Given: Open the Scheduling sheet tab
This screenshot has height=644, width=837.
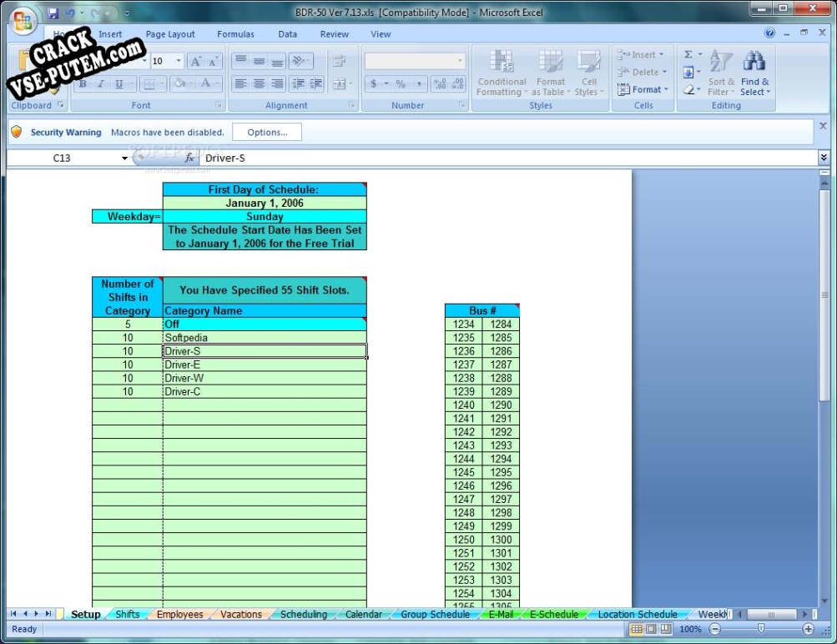Looking at the screenshot, I should tap(302, 614).
